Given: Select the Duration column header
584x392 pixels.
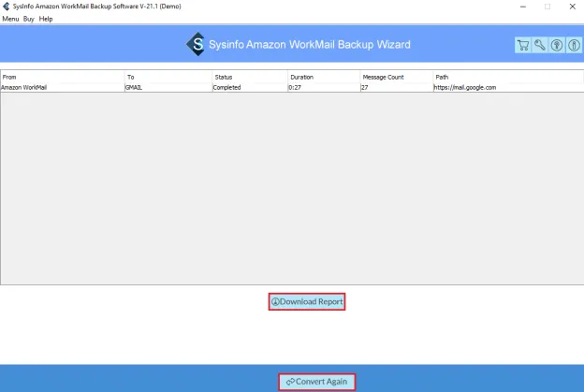Looking at the screenshot, I should (324, 77).
